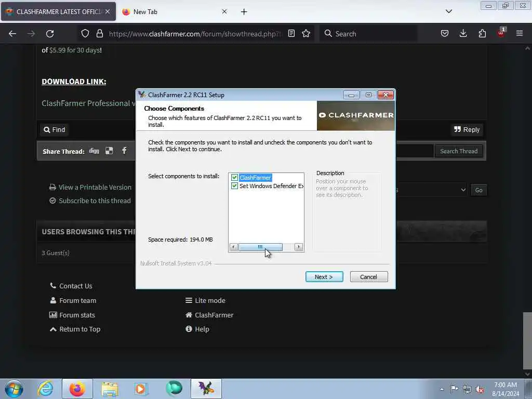Share thread on Delicious
Image resolution: width=532 pixels, height=399 pixels.
click(x=109, y=151)
